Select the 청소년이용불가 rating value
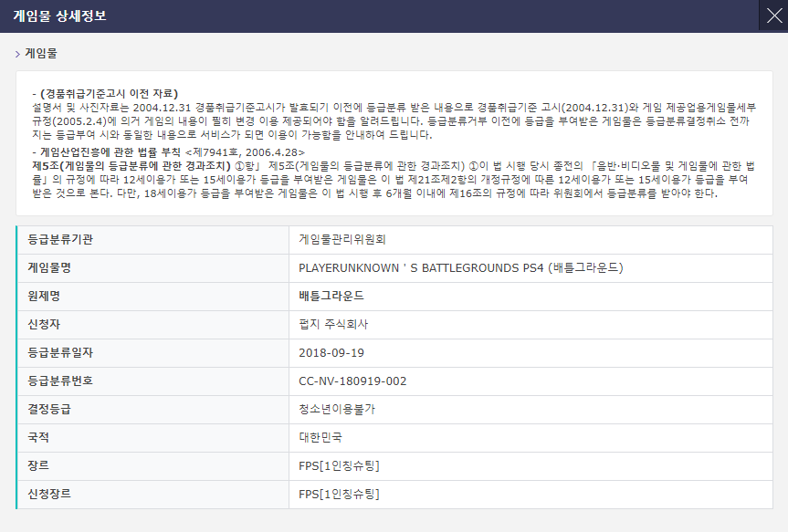 (337, 409)
